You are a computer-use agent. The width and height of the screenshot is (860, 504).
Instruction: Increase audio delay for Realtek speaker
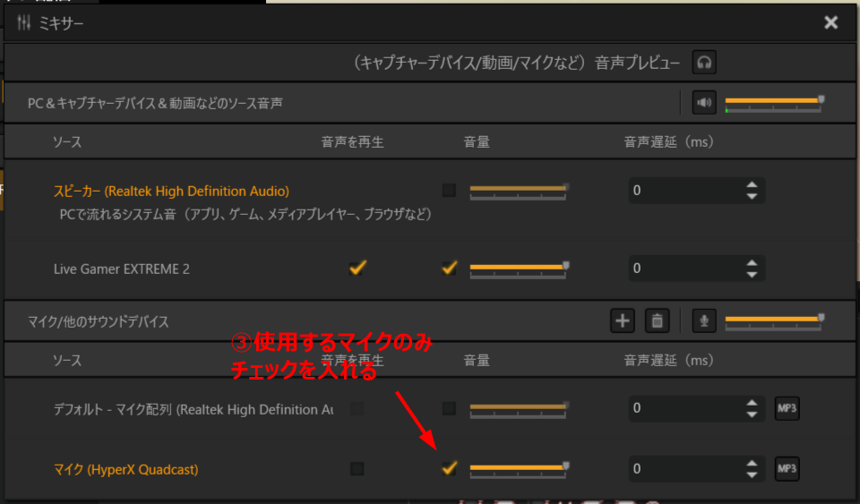tap(752, 184)
